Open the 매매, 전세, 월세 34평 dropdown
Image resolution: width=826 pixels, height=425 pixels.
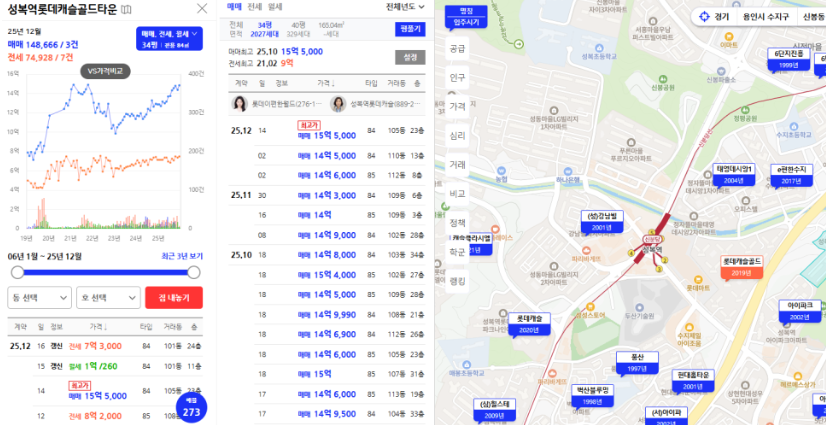tap(169, 39)
